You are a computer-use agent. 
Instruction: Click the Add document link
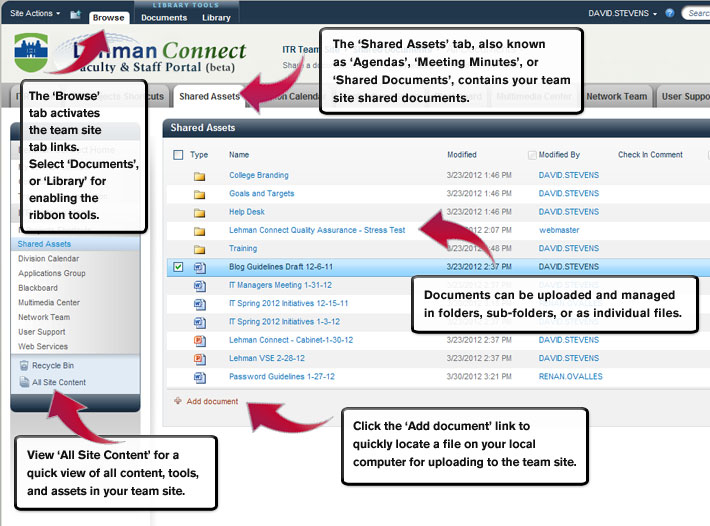click(x=212, y=401)
